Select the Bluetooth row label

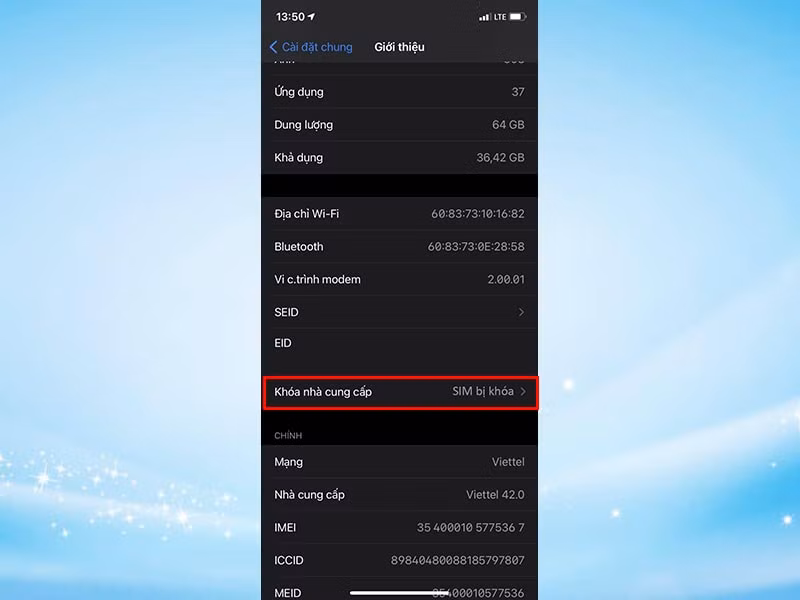click(x=299, y=246)
